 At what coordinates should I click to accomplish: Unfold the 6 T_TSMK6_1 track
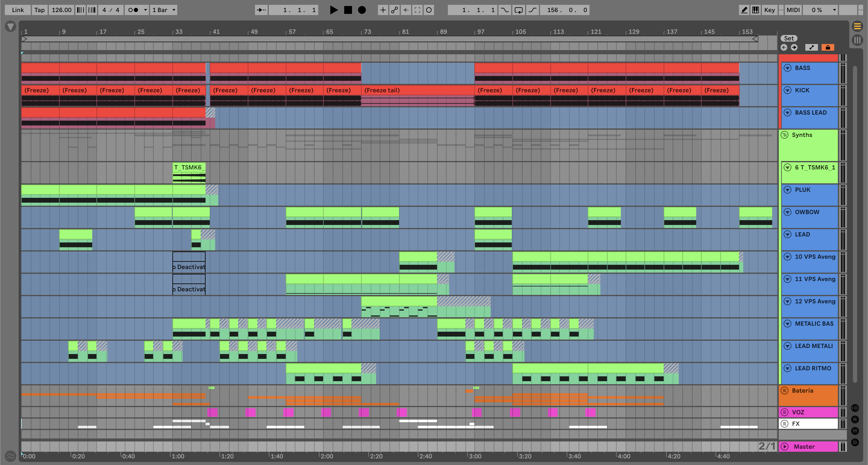click(788, 167)
